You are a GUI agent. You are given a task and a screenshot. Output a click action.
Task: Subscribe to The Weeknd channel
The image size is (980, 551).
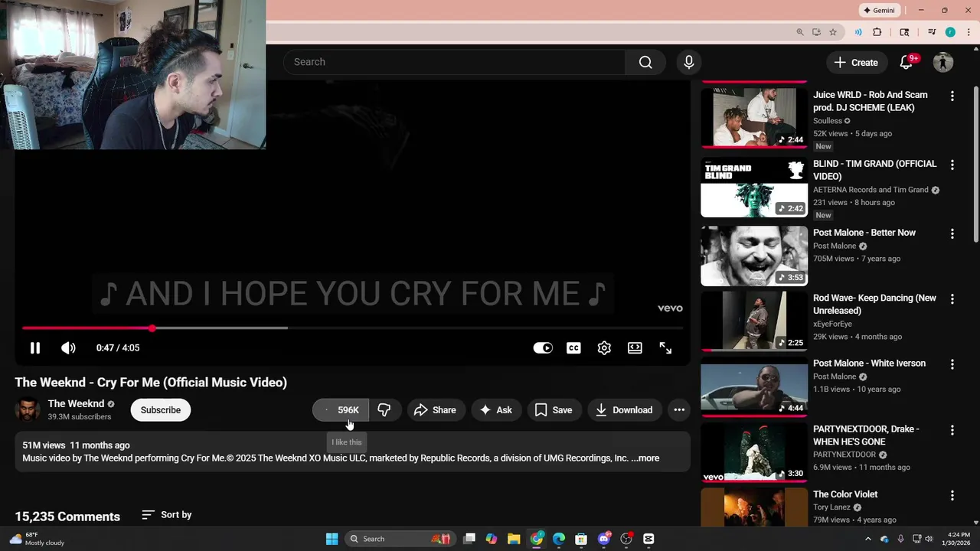coord(161,410)
